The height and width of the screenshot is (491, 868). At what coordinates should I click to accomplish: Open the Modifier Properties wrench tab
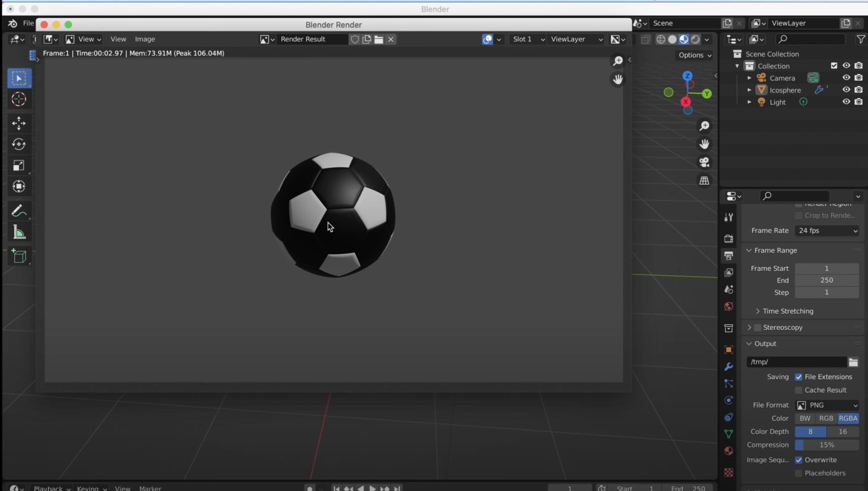tap(728, 367)
